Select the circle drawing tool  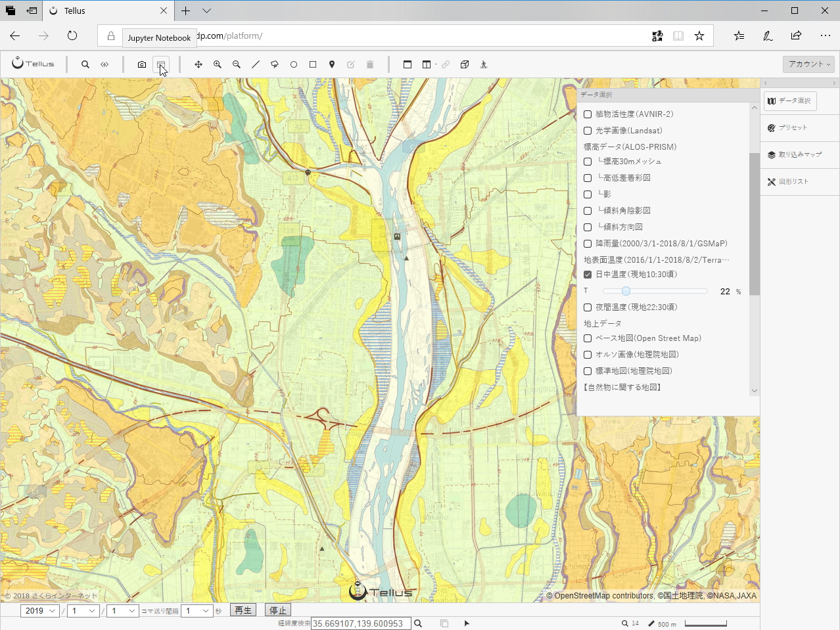[294, 64]
